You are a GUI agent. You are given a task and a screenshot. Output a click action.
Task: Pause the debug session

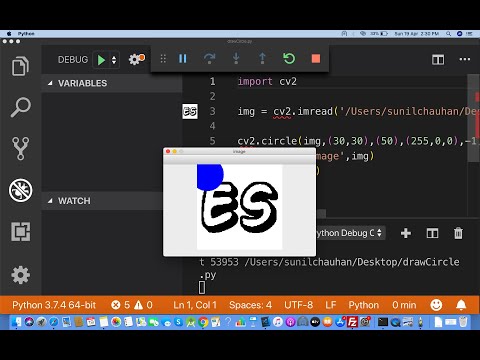point(183,59)
